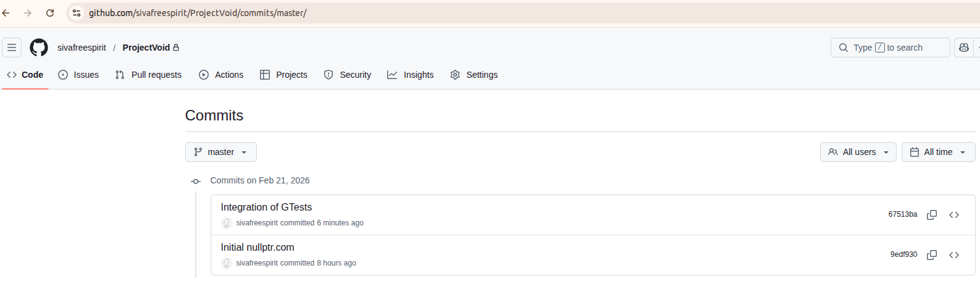This screenshot has height=289, width=980.
Task: Go to the Actions tab
Action: pyautogui.click(x=221, y=75)
